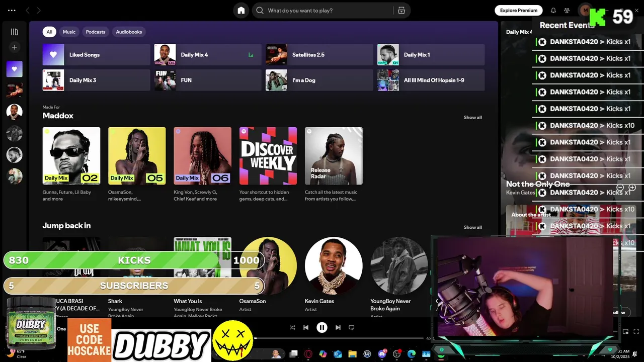
Task: Open the Liked Songs shortcut tile
Action: point(97,55)
